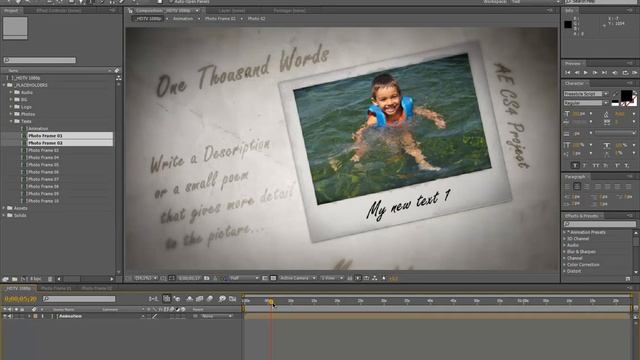640x360 pixels.
Task: Open Graph Editor in the timeline
Action: pos(232,299)
